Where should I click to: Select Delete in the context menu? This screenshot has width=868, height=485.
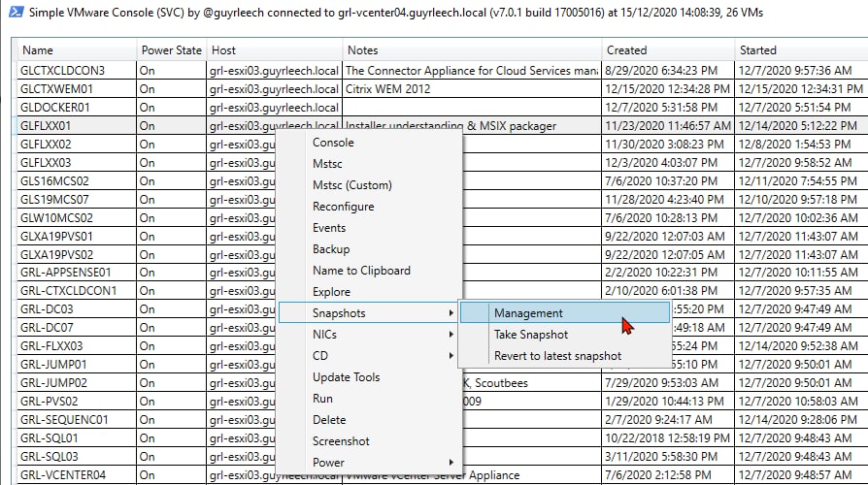(329, 420)
